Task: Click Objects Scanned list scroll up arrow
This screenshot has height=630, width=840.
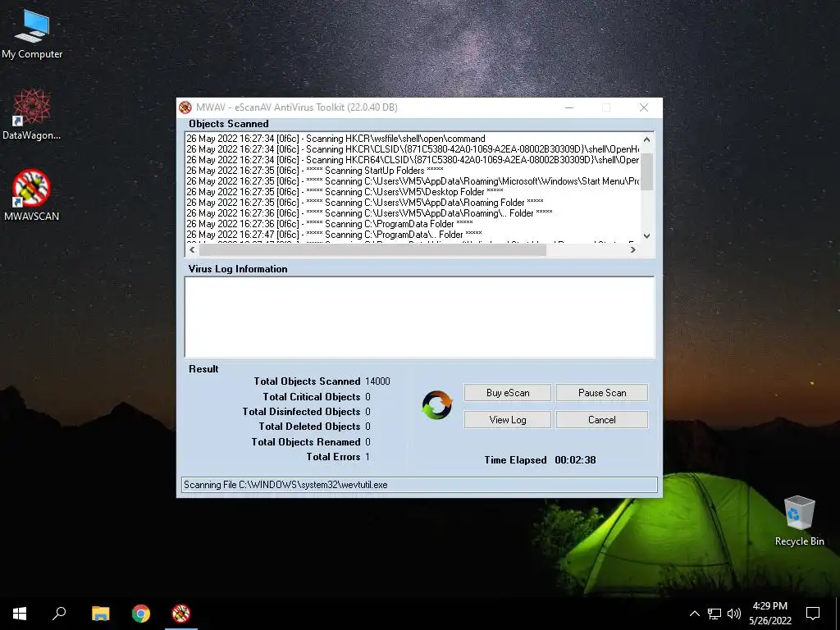Action: 646,139
